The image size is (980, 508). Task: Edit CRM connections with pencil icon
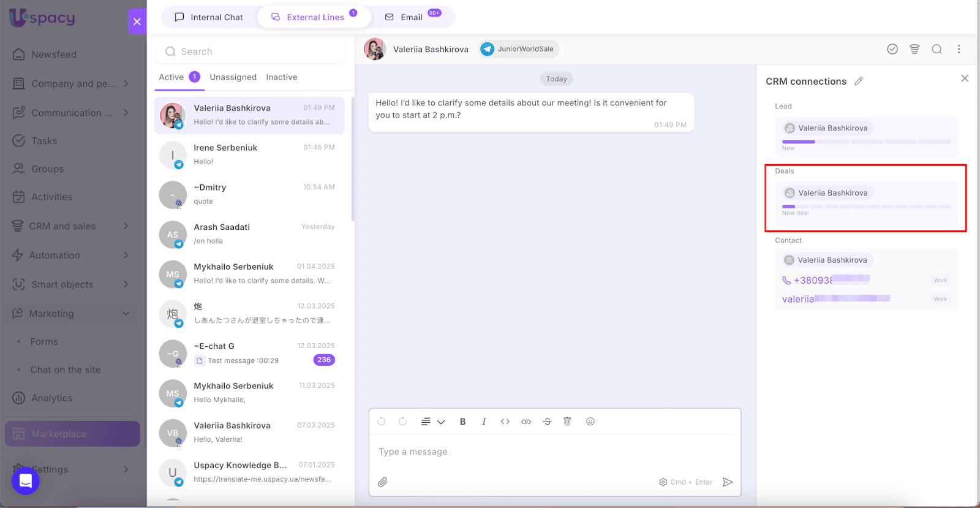click(x=859, y=82)
